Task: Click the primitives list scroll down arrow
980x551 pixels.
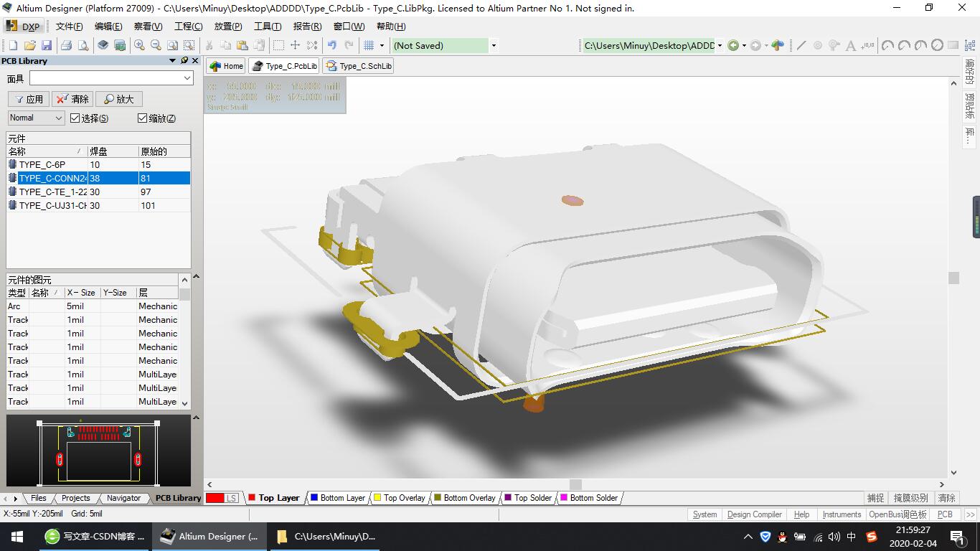Action: 185,403
